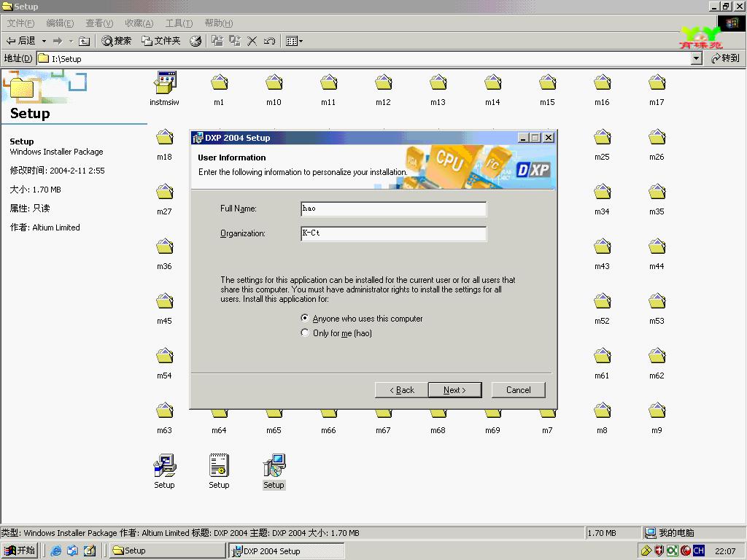Go up one folder level

point(85,41)
